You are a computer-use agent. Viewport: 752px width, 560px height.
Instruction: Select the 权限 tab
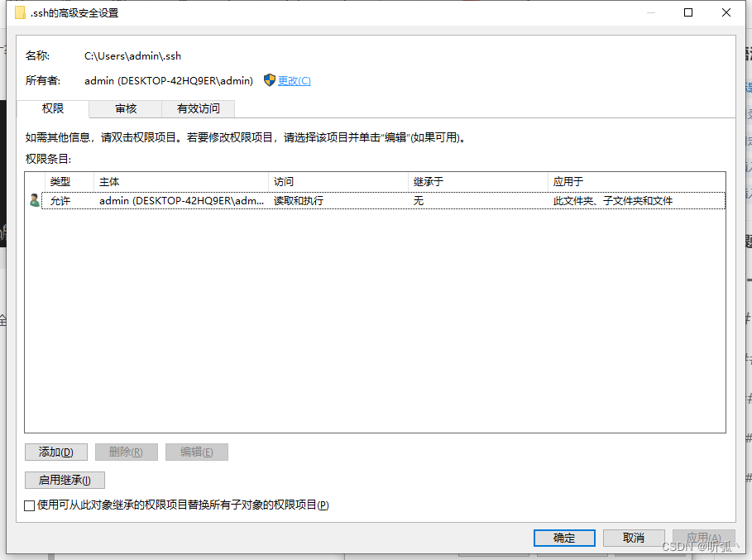tap(51, 108)
